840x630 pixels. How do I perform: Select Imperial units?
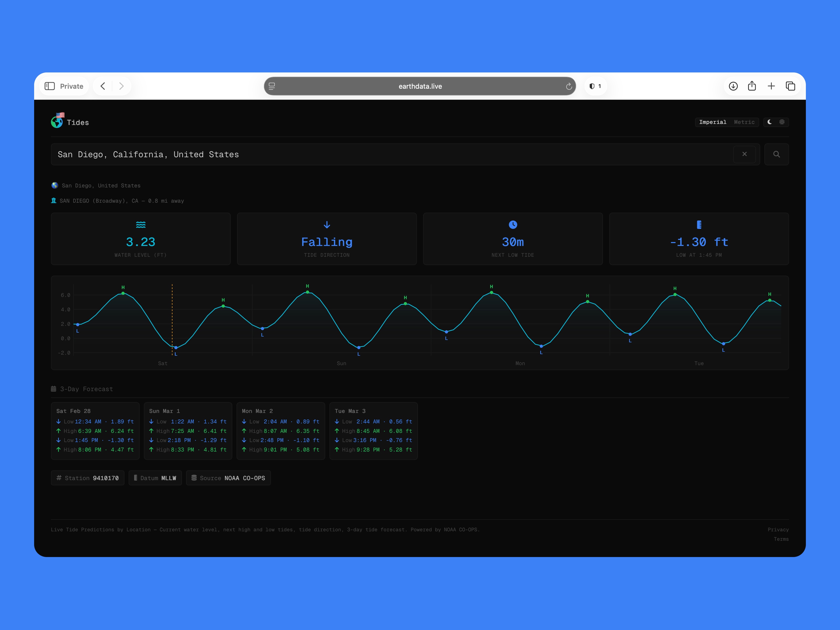(x=712, y=122)
